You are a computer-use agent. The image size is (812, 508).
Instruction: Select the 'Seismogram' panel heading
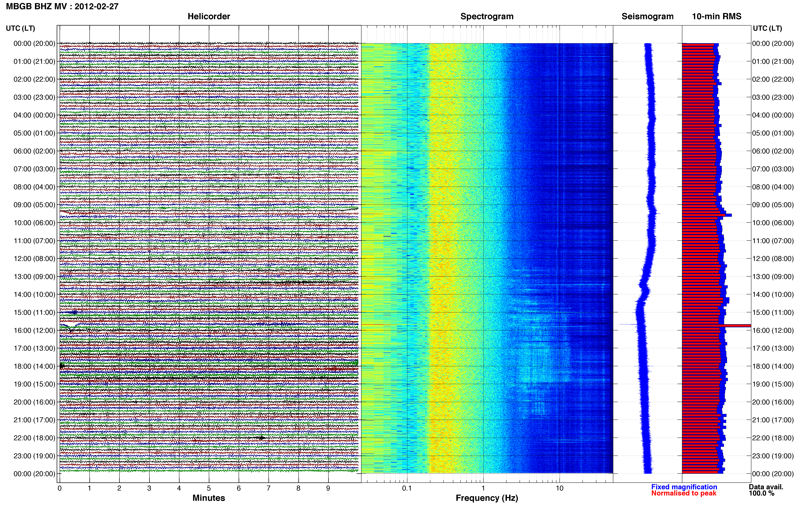click(x=648, y=16)
